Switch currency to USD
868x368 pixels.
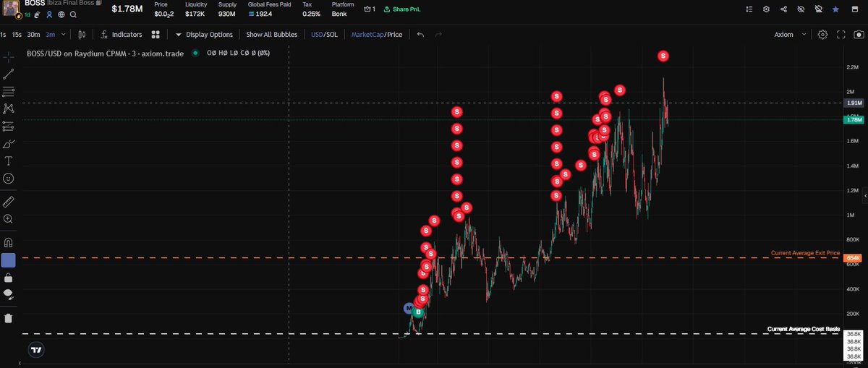pyautogui.click(x=317, y=34)
